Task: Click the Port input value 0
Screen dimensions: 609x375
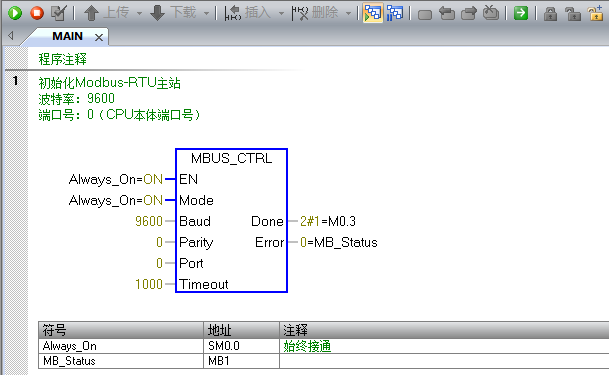Action: 159,263
